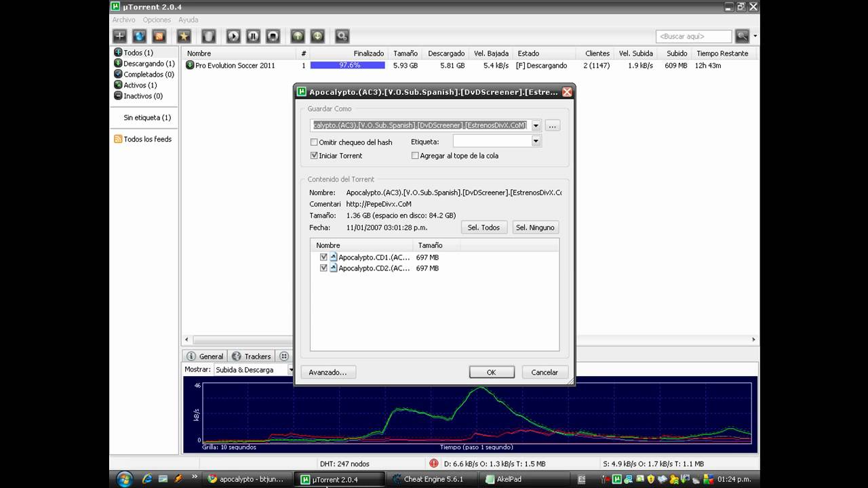The width and height of the screenshot is (868, 488).
Task: Switch to AkelPad taskbar item
Action: coord(525,479)
